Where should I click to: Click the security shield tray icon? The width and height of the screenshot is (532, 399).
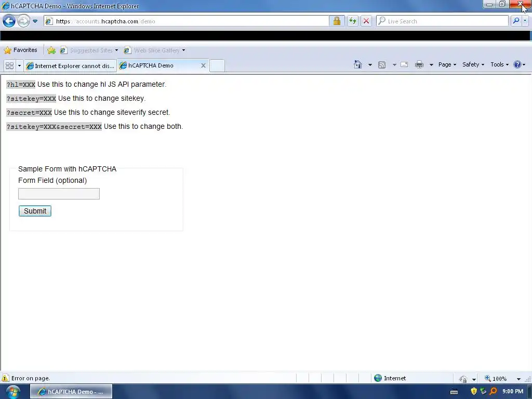click(474, 392)
